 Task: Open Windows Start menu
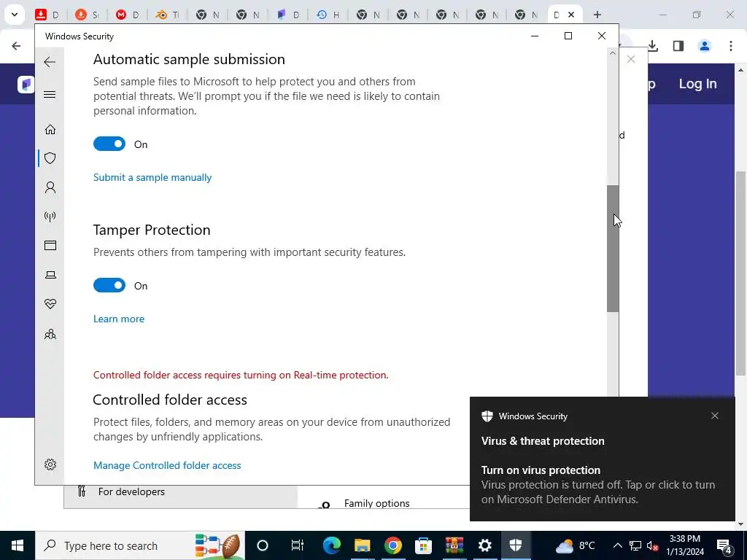coord(18,545)
